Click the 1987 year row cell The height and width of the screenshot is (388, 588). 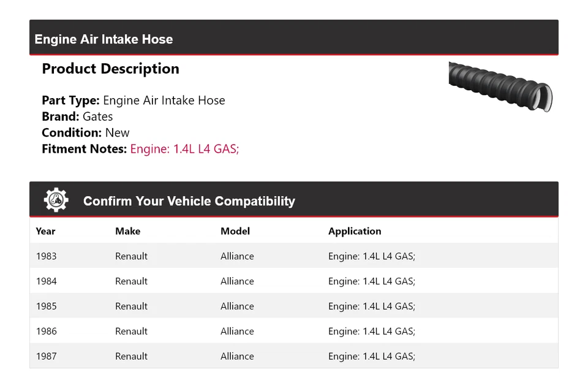pos(46,356)
